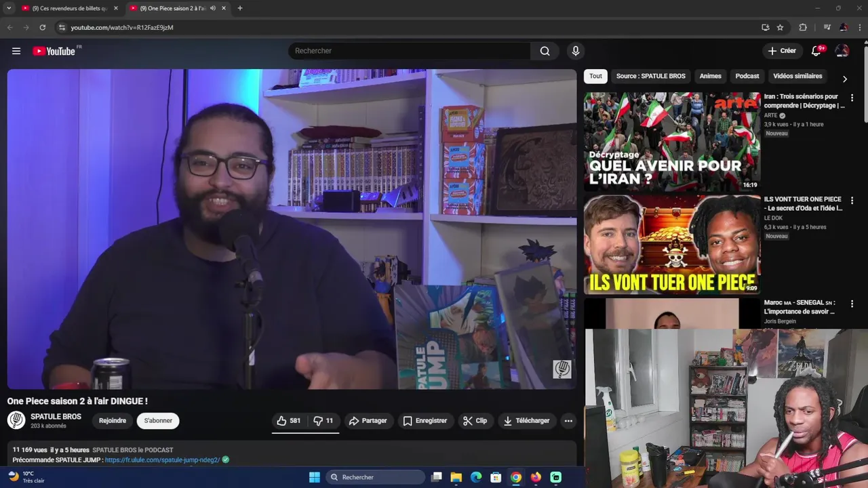Dislike the video with thumbs down
The image size is (868, 488).
coord(323,421)
